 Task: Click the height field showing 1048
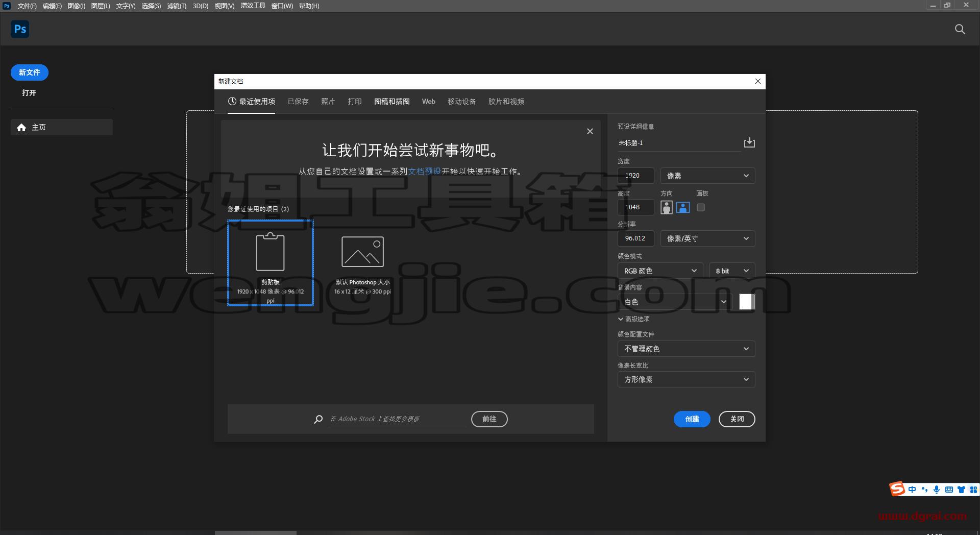click(635, 207)
